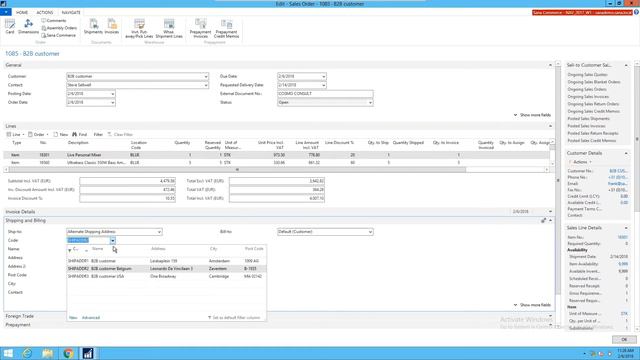Select SHIPADDR3 B2B customer USA row
The height and width of the screenshot is (360, 640).
167,276
